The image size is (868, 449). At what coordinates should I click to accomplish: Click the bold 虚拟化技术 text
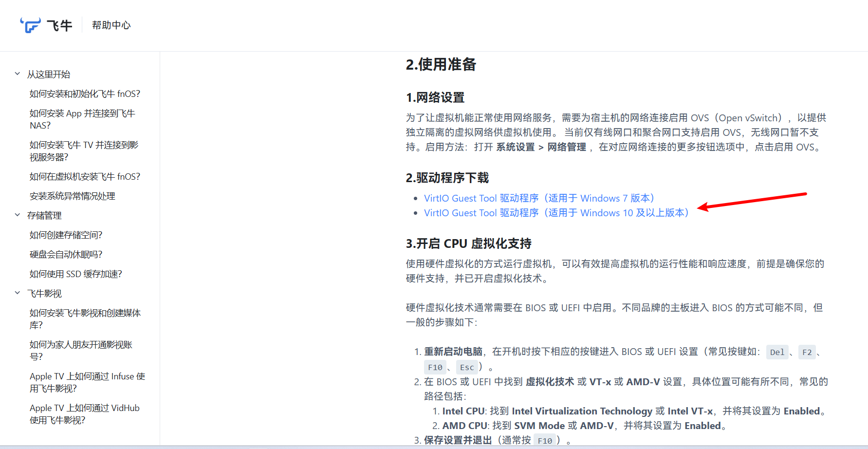click(550, 382)
